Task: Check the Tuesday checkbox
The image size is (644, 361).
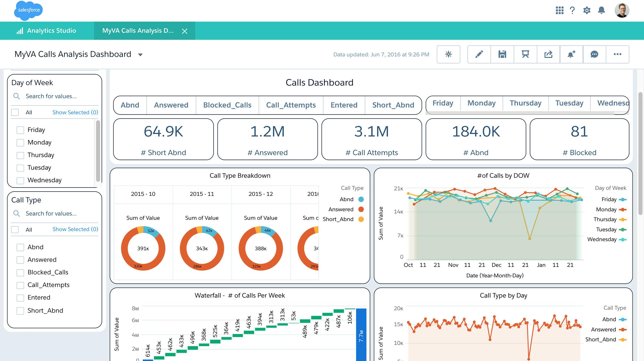Action: pos(20,168)
